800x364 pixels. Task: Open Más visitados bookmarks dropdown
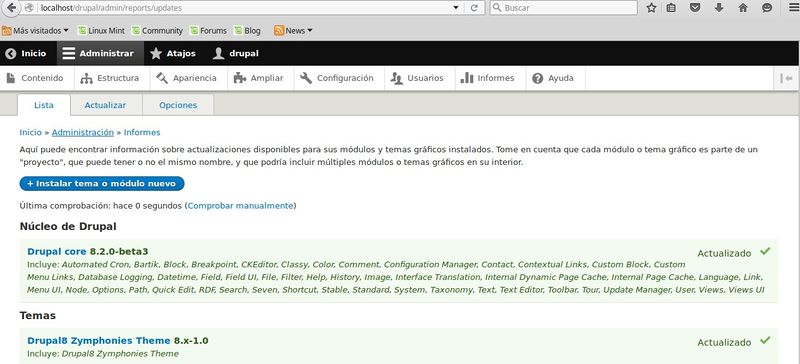point(35,31)
